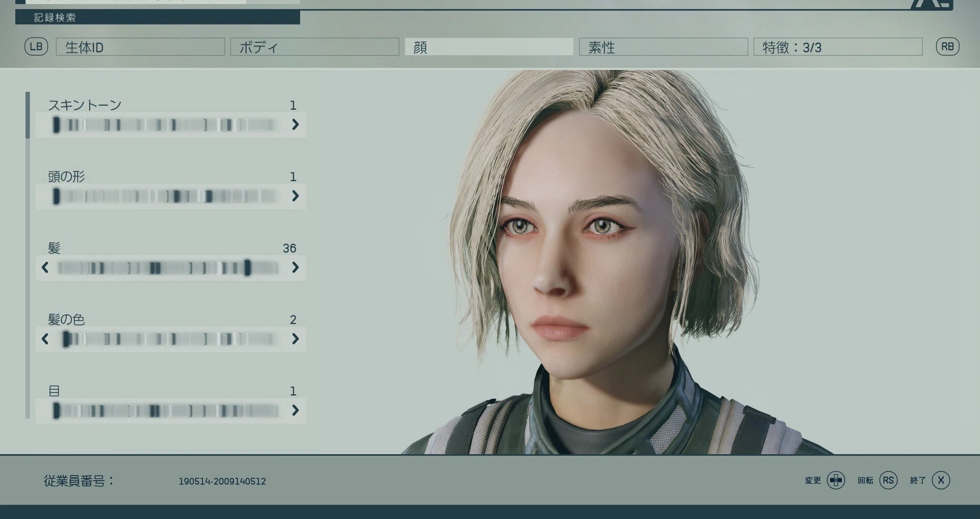Click the 記録検索 header label

click(55, 18)
